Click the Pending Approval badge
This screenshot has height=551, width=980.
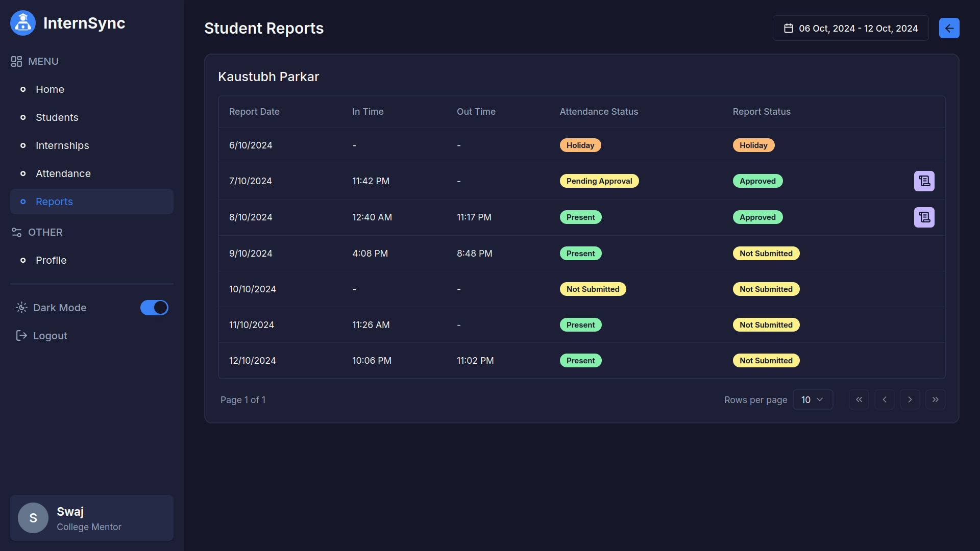(599, 181)
